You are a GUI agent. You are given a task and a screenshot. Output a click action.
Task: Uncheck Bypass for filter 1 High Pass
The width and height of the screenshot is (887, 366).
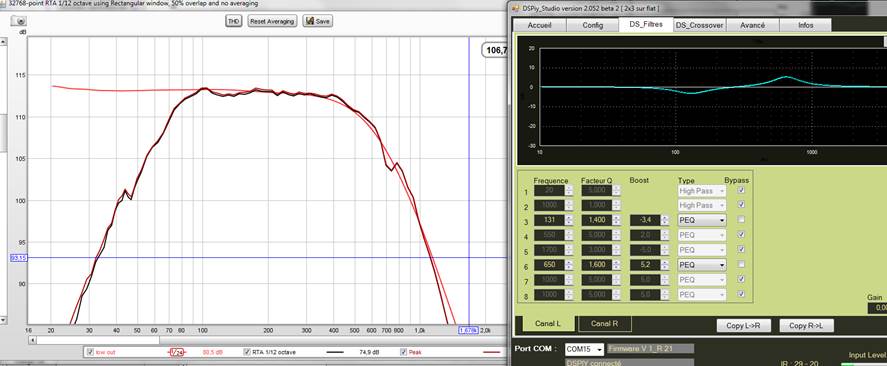tap(741, 191)
